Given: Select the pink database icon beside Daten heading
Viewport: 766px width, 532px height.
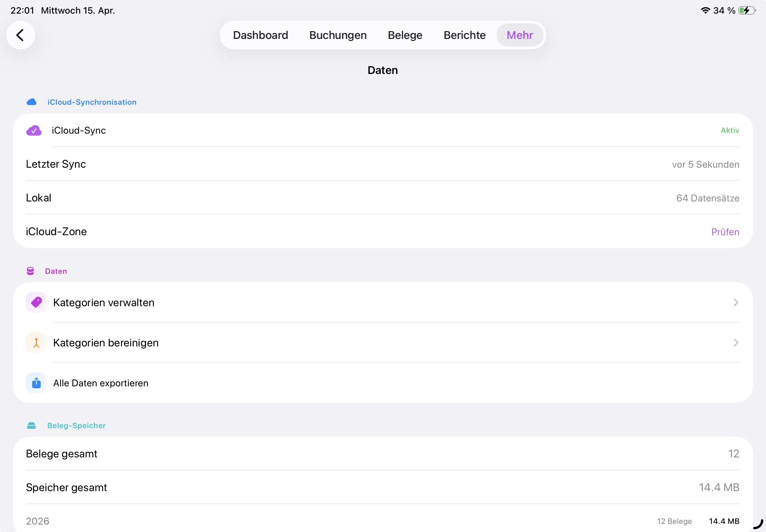Looking at the screenshot, I should tap(31, 271).
